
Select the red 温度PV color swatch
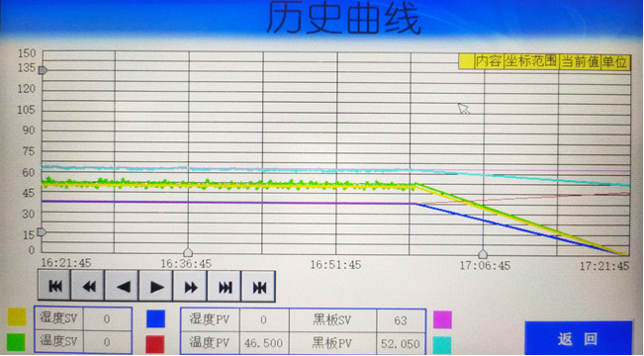coord(155,344)
